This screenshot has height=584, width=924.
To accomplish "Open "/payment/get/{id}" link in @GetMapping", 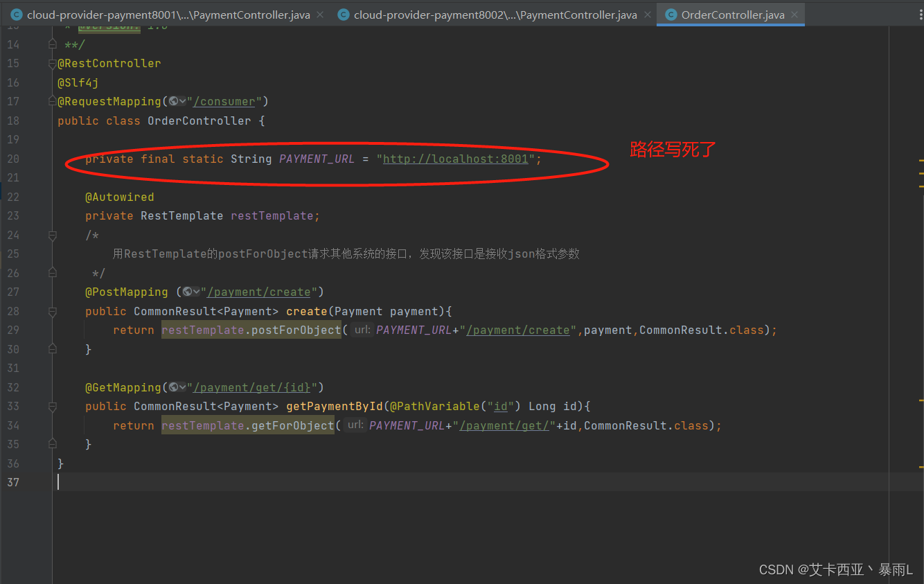I will click(252, 387).
